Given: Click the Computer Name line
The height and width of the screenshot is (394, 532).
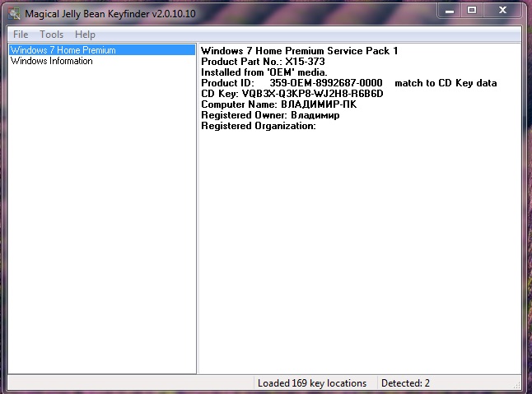Looking at the screenshot, I should click(x=279, y=104).
